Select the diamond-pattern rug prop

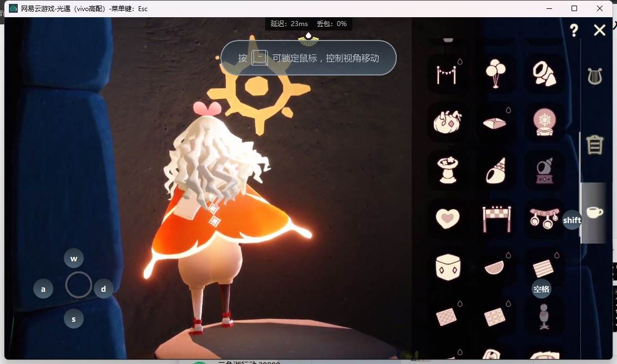click(x=447, y=316)
